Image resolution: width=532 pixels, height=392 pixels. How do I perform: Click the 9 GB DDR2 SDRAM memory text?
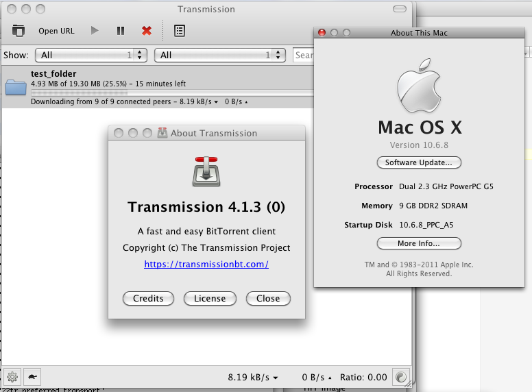[x=433, y=206]
